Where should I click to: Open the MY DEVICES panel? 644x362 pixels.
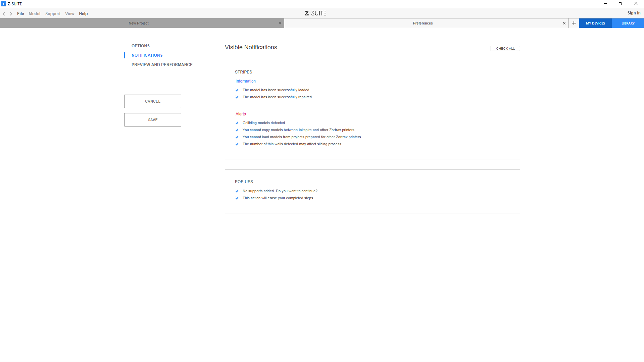pos(595,23)
